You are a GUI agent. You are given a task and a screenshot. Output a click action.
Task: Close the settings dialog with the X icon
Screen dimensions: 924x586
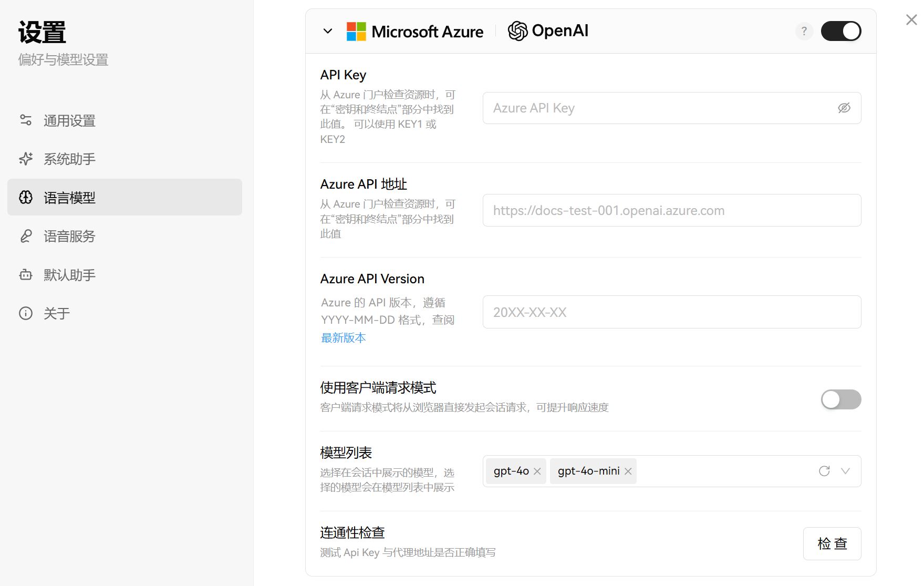(911, 20)
